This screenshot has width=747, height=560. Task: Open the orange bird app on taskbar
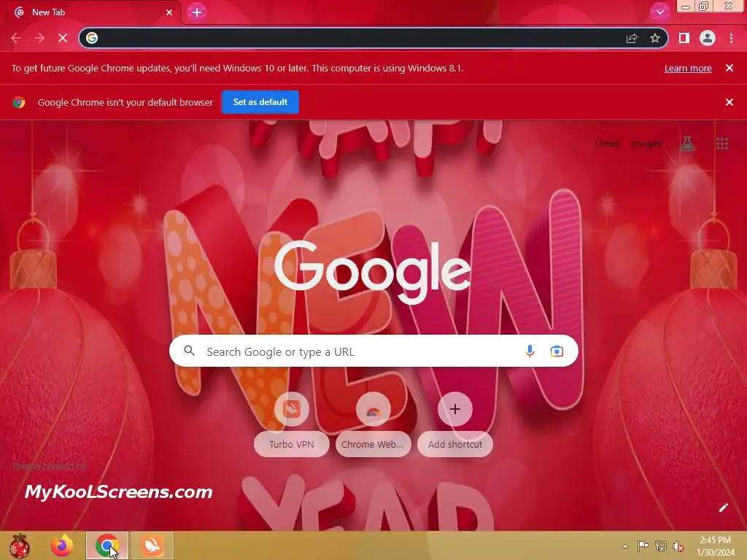[x=152, y=545]
